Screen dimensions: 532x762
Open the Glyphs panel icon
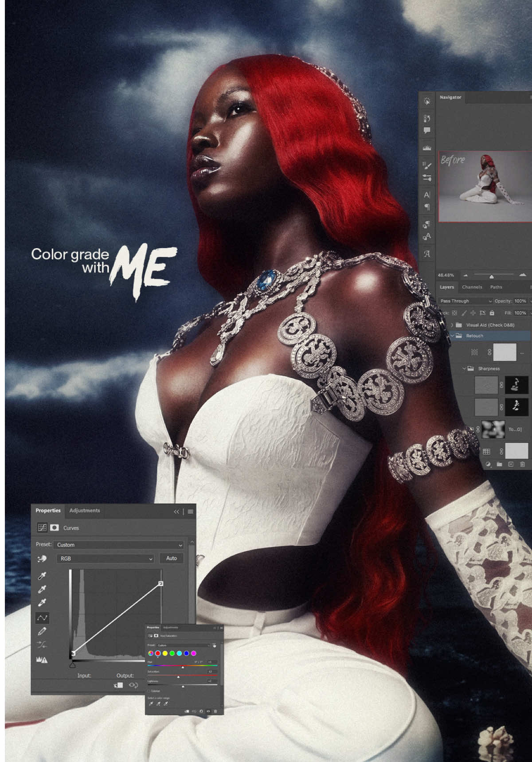click(x=427, y=254)
